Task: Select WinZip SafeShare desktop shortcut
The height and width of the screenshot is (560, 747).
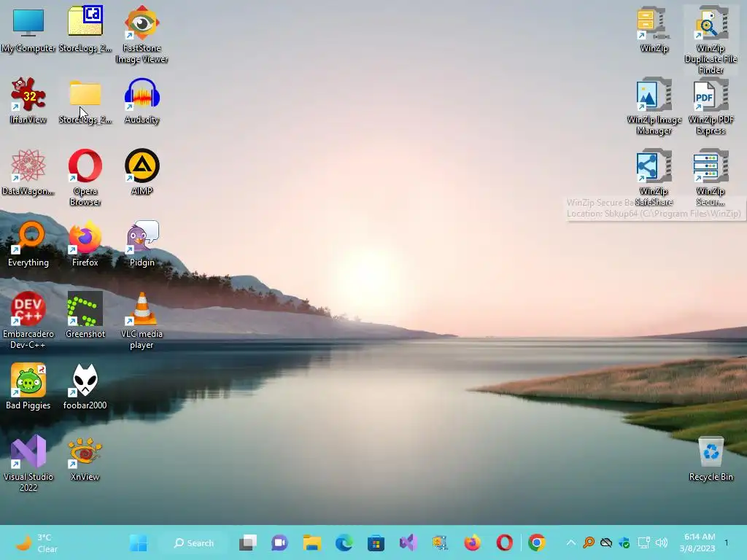Action: coord(654,178)
